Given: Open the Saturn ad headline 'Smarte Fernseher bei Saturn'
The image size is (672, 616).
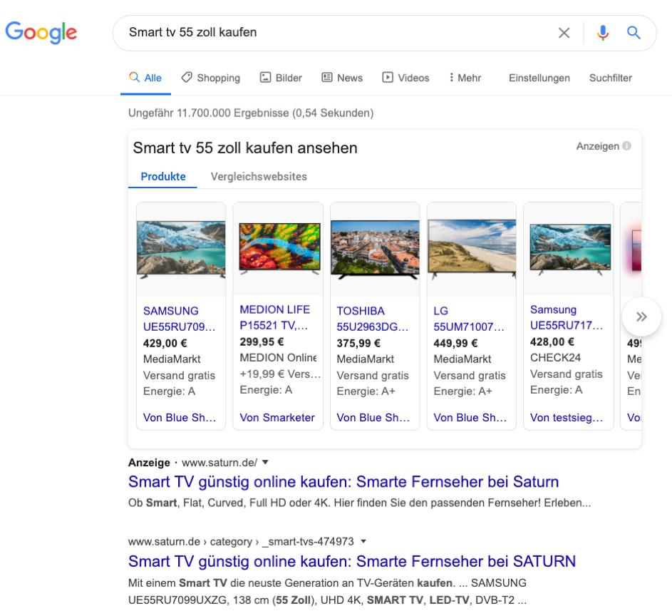Looking at the screenshot, I should (343, 482).
